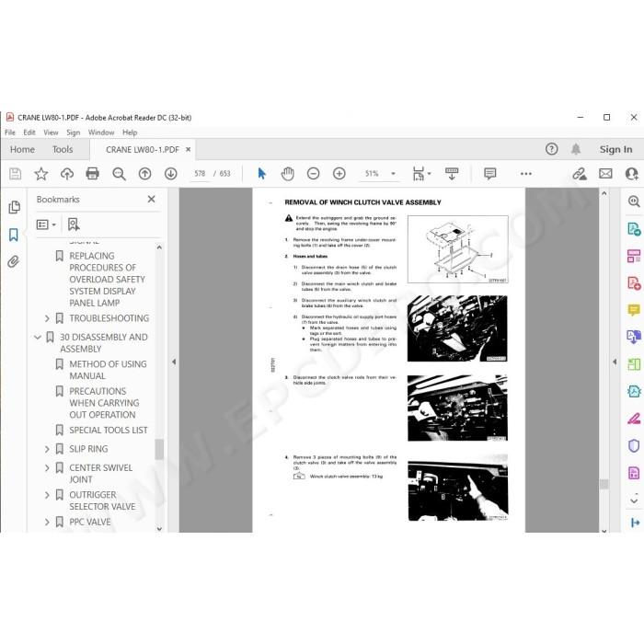This screenshot has width=644, height=644.
Task: Show more tools chevron in right sidebar
Action: 634,500
